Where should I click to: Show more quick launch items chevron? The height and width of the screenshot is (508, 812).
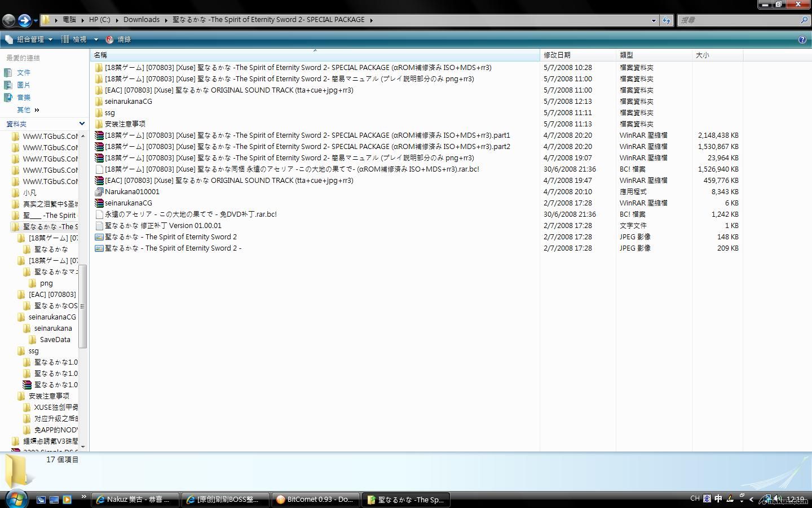[83, 497]
